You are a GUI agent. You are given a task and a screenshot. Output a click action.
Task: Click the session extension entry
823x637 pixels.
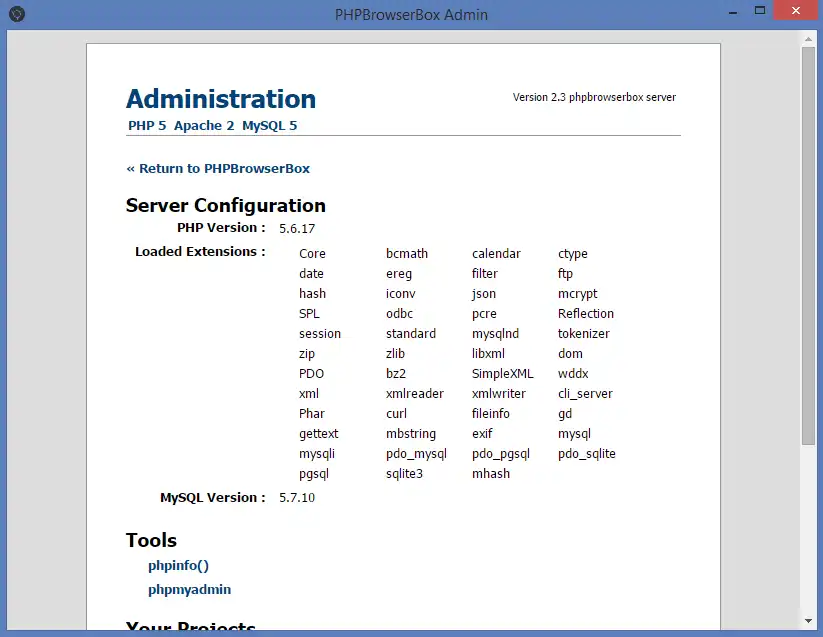320,334
